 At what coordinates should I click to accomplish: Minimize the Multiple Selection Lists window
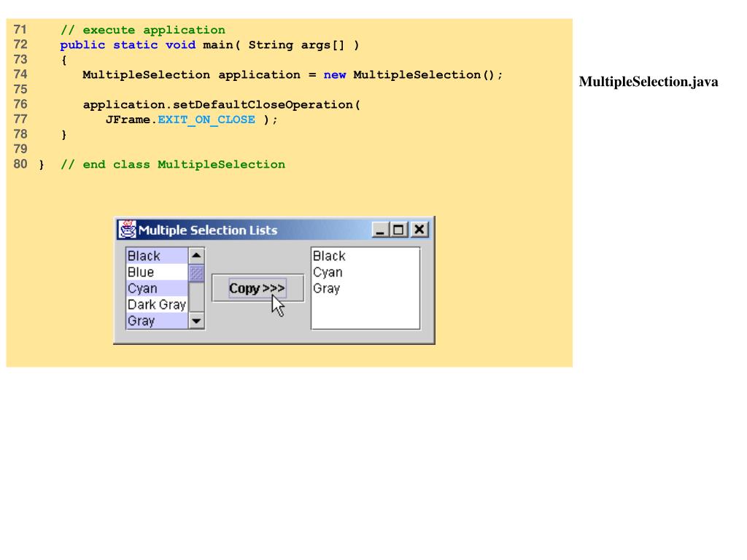pos(379,230)
